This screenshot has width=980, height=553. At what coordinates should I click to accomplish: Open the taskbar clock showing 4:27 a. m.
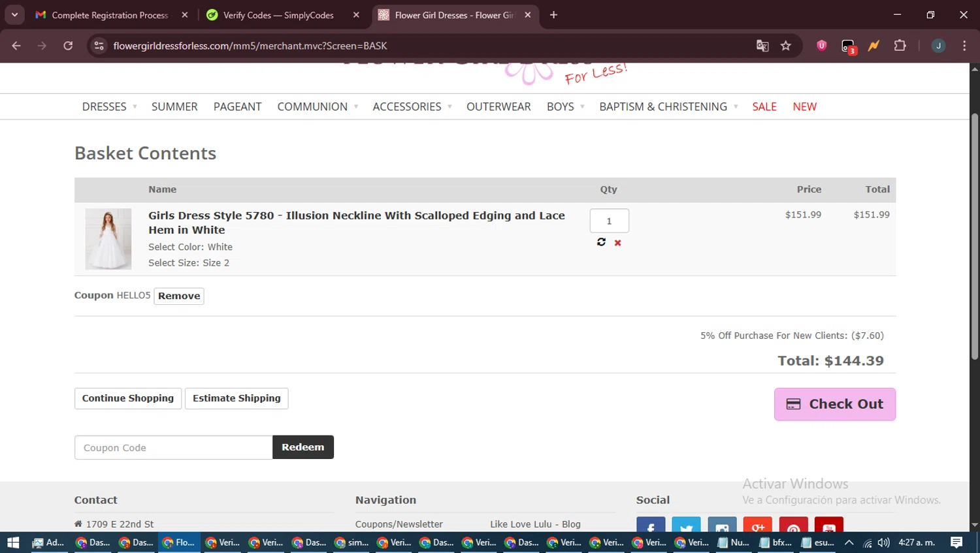point(917,543)
